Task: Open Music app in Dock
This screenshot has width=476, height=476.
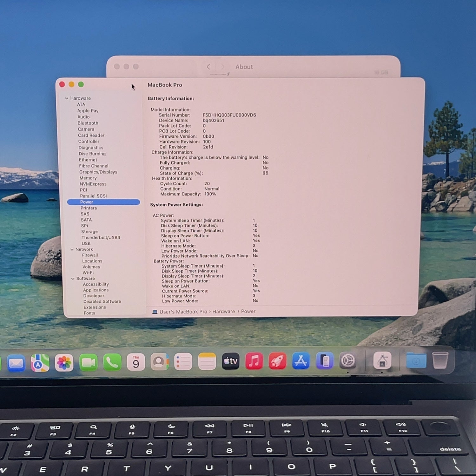Action: tap(254, 361)
